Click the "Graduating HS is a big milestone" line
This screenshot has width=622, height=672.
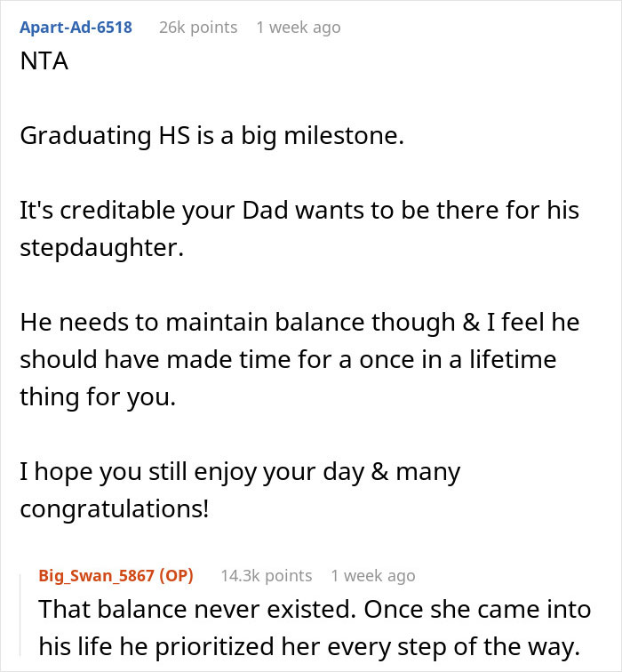(x=211, y=136)
